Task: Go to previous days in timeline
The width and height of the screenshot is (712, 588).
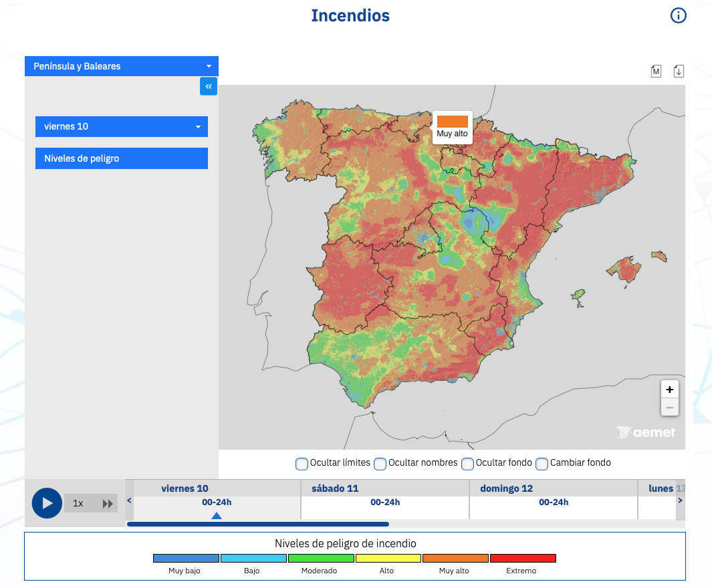Action: [x=129, y=500]
